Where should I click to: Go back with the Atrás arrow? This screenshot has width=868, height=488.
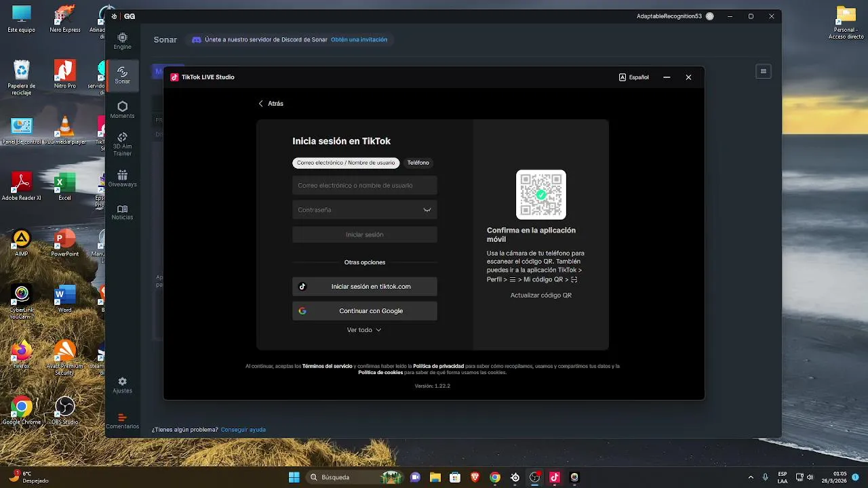[x=271, y=104]
